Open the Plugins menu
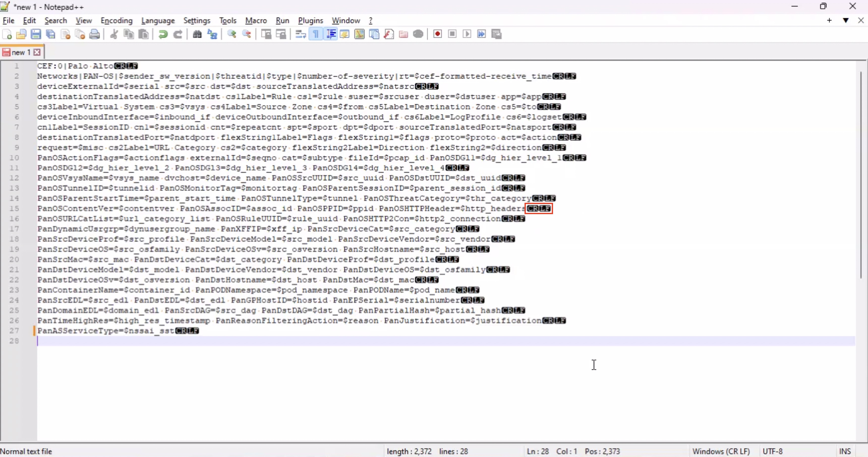 [310, 21]
